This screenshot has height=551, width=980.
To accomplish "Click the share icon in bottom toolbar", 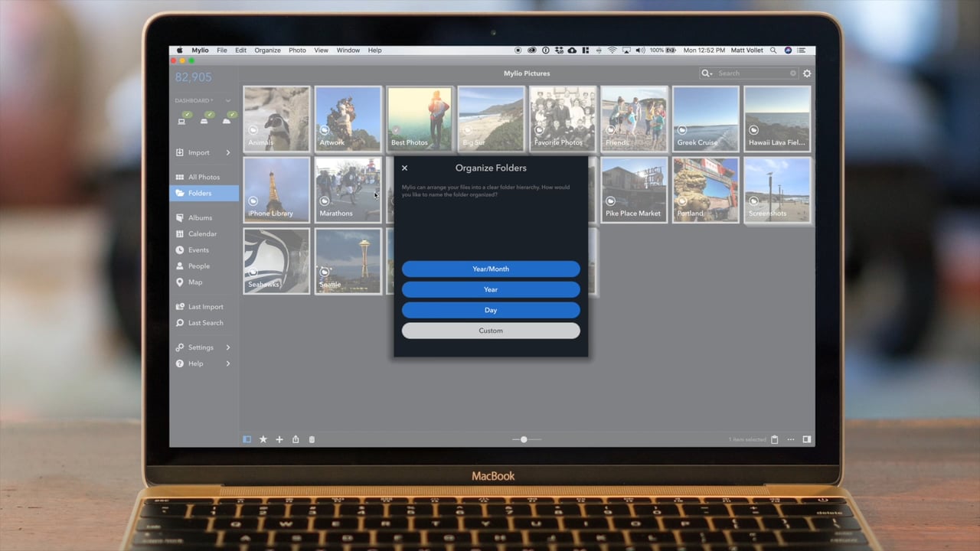I will [x=296, y=439].
